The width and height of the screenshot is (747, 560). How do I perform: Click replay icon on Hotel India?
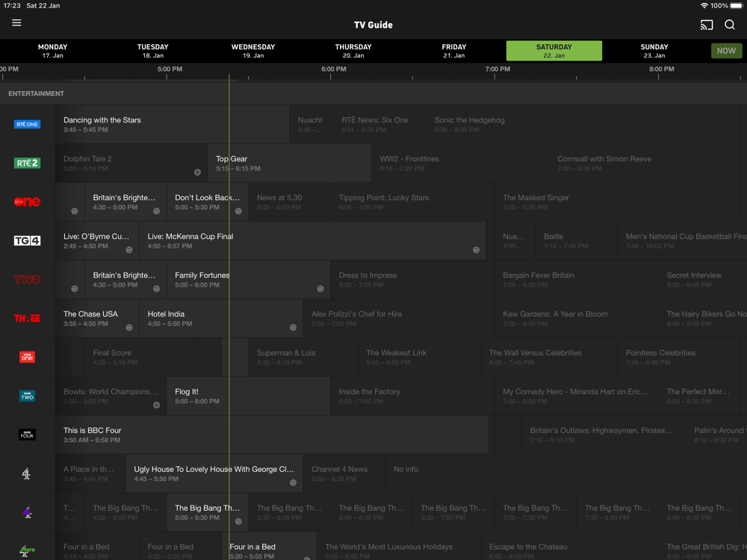click(293, 327)
